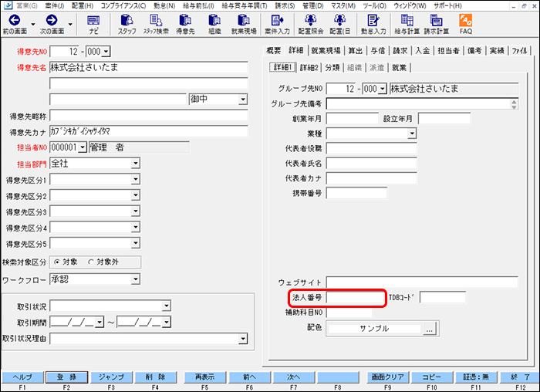Open the 組織 toolbar icon
This screenshot has height=392, width=540.
pyautogui.click(x=214, y=20)
